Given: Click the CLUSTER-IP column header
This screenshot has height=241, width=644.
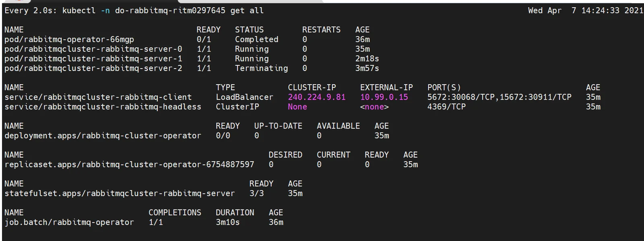Looking at the screenshot, I should coord(312,87).
